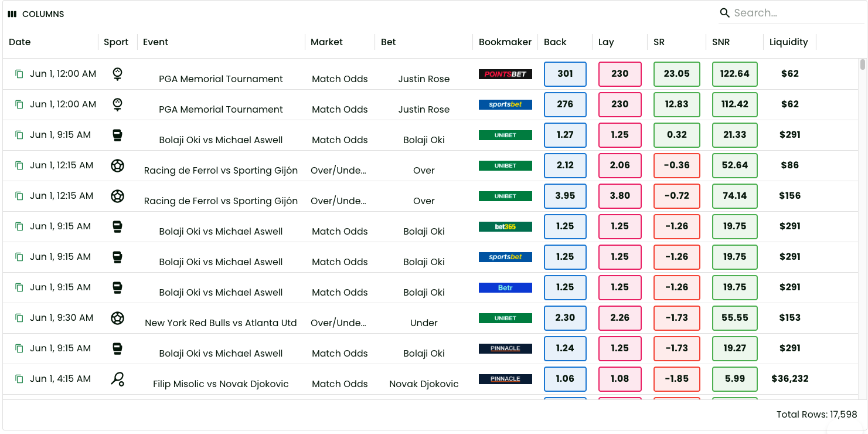868x434 pixels.
Task: Sort by the Liquidity column header
Action: click(789, 42)
